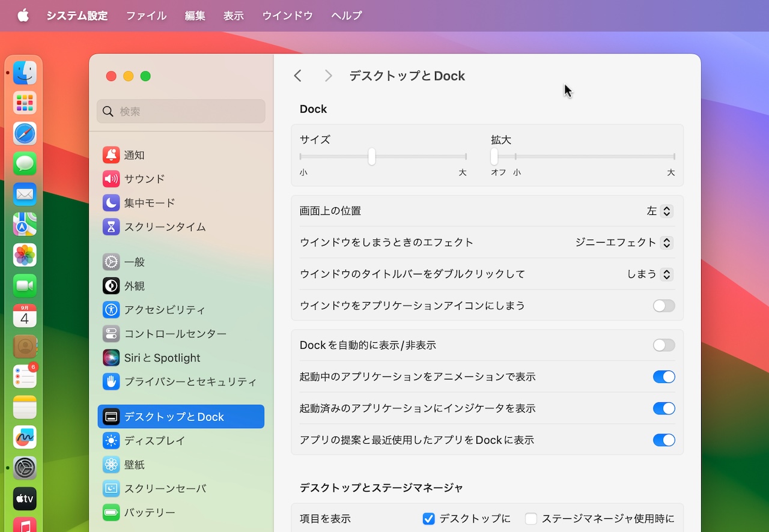Select デスクトップと Dock sidebar item
Screen dimensions: 769x532
pos(181,417)
